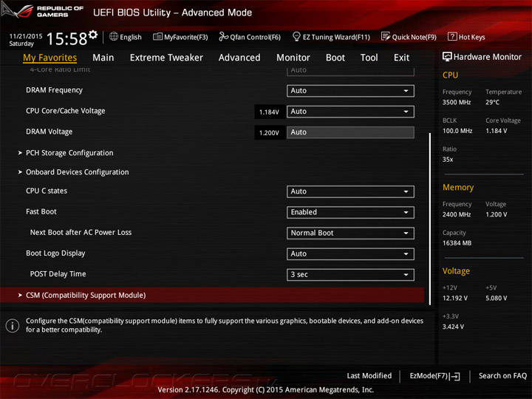Click the Qfan Control fan icon
Screen dimensions: 532x399
pos(223,36)
